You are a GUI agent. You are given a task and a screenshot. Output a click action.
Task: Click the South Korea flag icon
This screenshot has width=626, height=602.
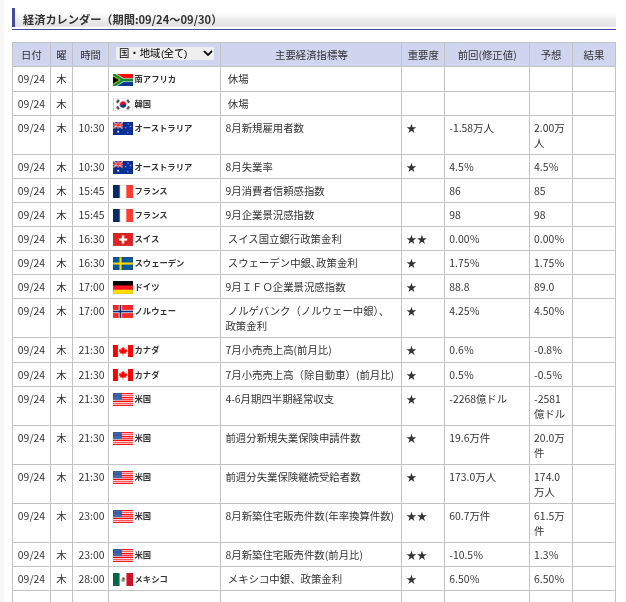123,105
